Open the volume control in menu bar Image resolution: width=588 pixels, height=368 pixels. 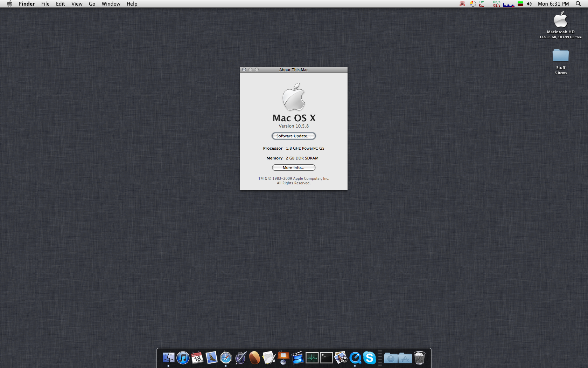[x=529, y=4]
